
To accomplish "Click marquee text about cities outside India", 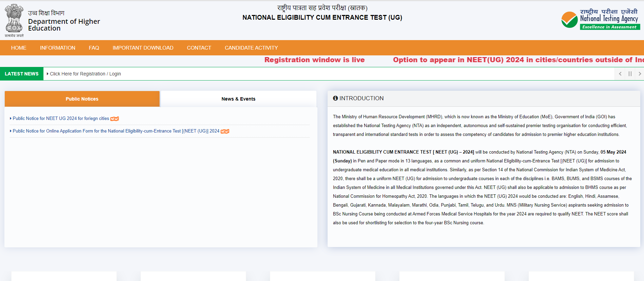I will [x=518, y=60].
